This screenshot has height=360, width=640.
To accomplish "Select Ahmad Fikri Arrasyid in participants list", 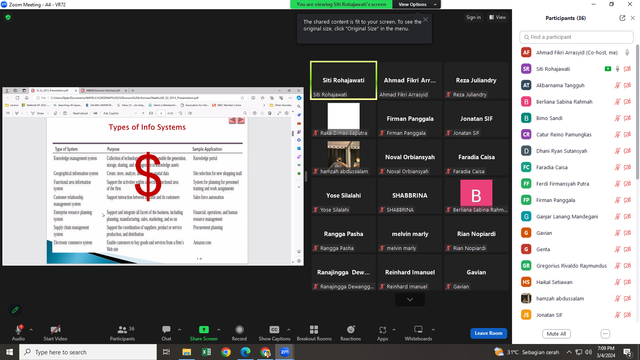I will pos(576,53).
